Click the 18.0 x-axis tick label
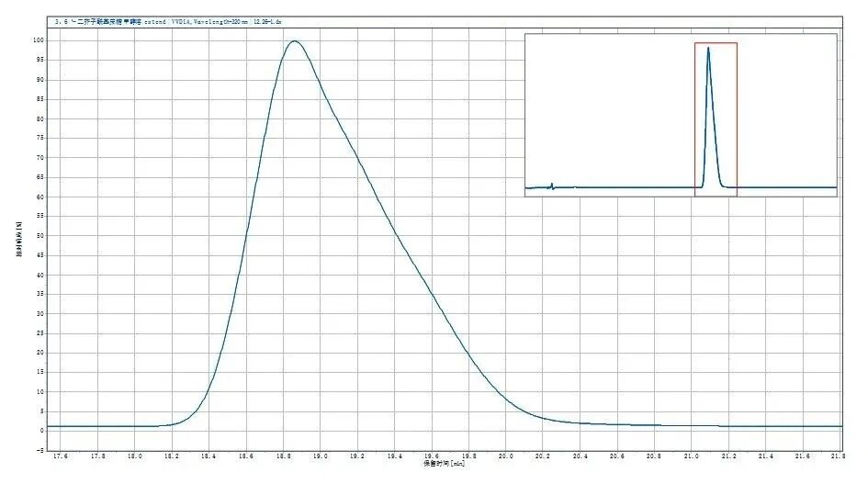 pyautogui.click(x=134, y=456)
